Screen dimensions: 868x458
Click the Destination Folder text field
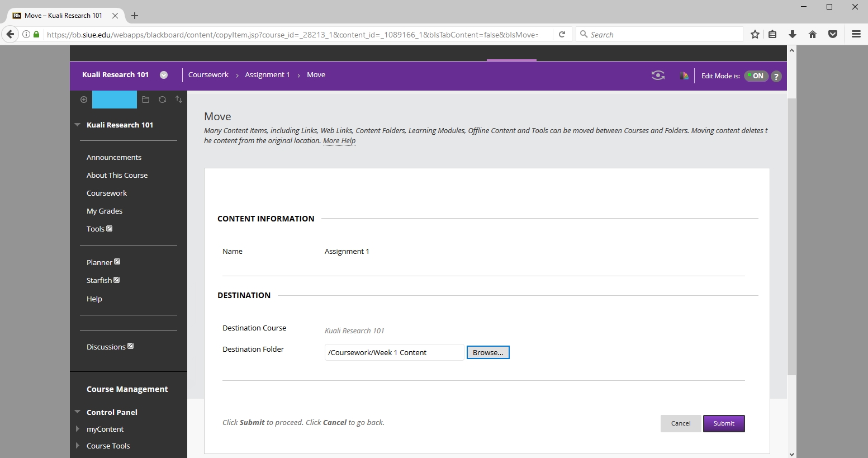point(394,352)
